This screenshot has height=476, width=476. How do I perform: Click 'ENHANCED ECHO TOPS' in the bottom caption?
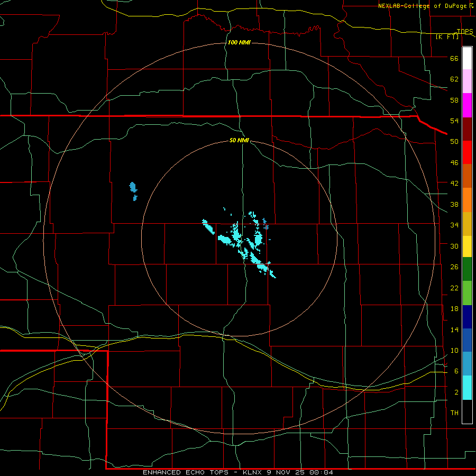(186, 472)
